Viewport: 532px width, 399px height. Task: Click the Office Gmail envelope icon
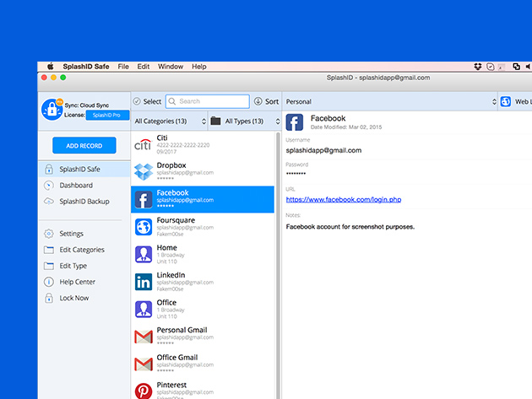click(x=144, y=364)
